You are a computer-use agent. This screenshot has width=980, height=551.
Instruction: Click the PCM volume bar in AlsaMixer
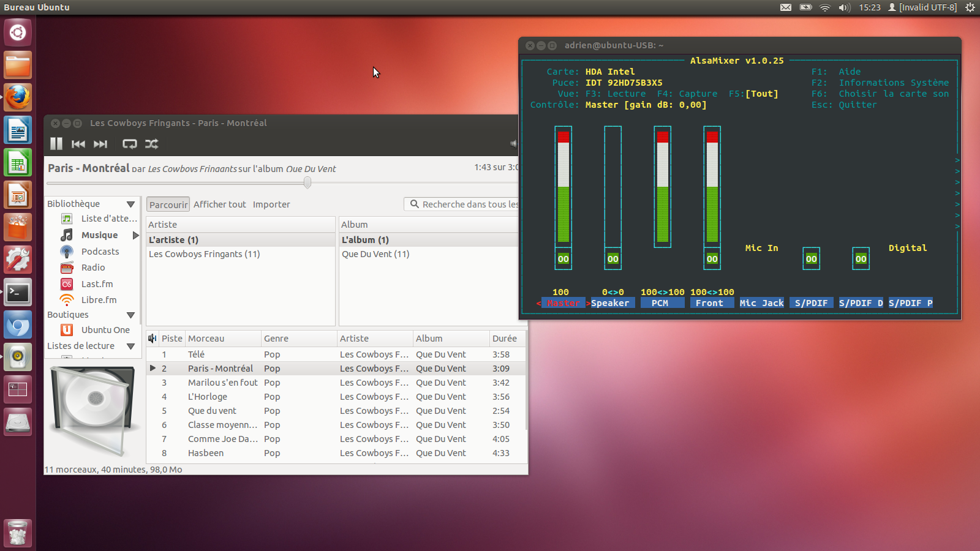pyautogui.click(x=662, y=187)
